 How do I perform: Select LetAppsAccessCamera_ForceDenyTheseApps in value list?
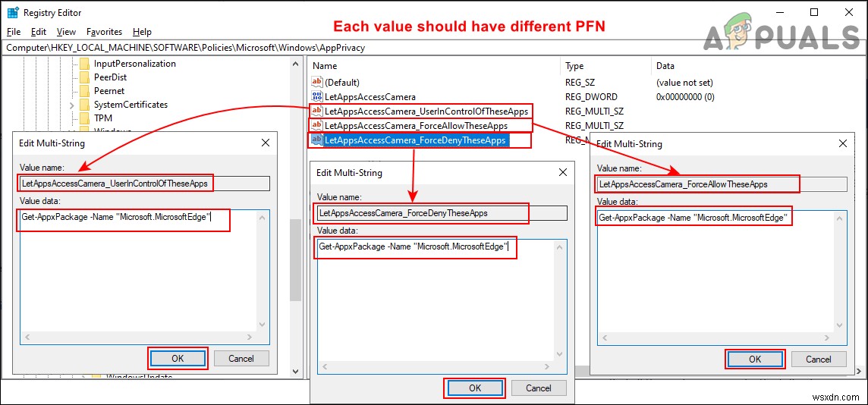click(x=414, y=140)
